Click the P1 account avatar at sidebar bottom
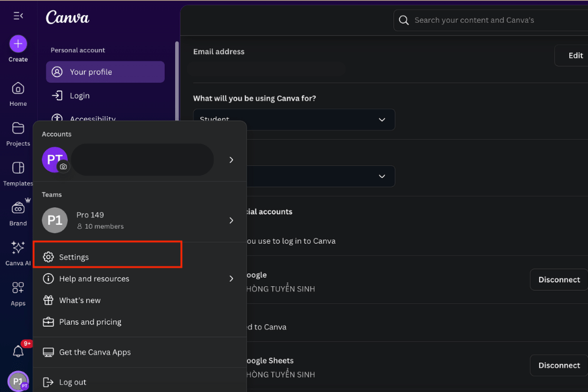This screenshot has height=392, width=588. point(18,381)
